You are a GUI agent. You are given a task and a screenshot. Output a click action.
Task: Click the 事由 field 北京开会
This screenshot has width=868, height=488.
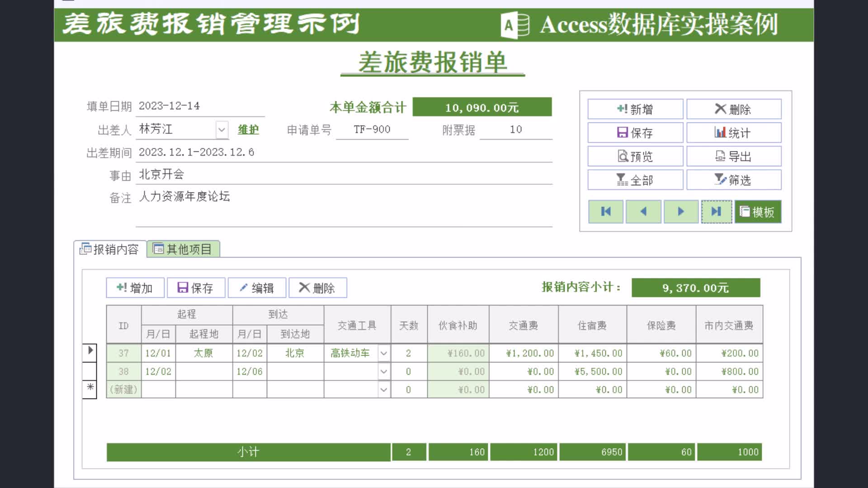coord(344,174)
